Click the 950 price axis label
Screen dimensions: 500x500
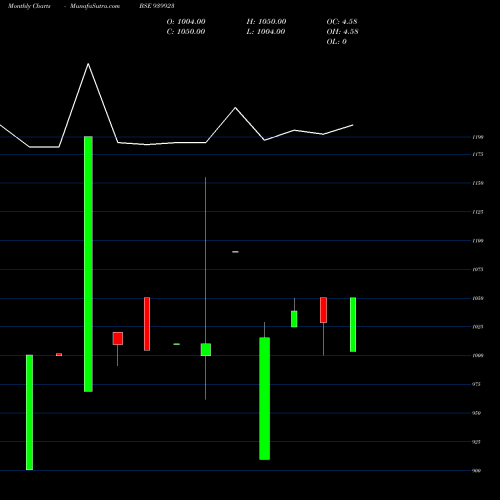coord(477,413)
